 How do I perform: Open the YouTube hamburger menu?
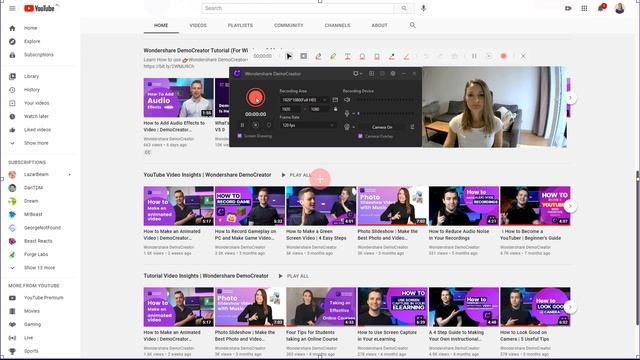(12, 8)
